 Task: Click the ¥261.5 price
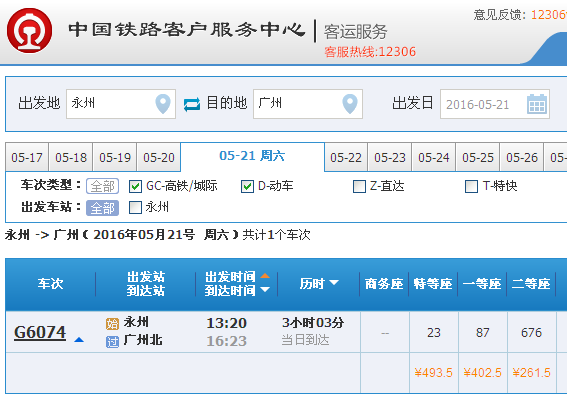click(531, 373)
